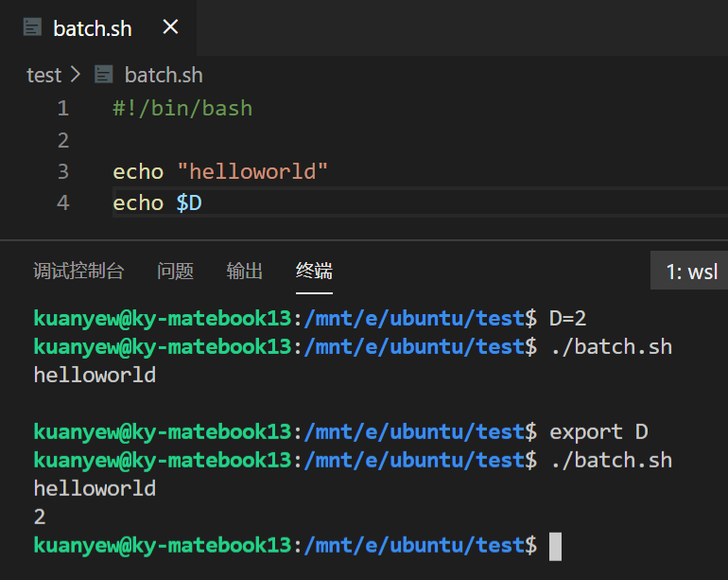Click the $D variable on line 4

(x=189, y=203)
